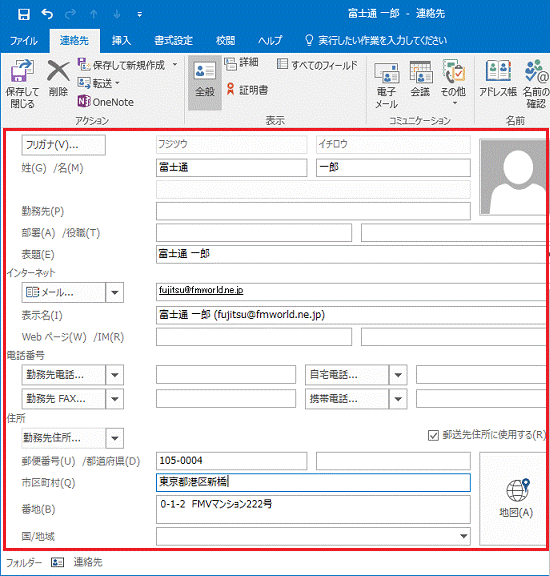Click the フジツウ furigana field
550x576 pixels.
231,144
